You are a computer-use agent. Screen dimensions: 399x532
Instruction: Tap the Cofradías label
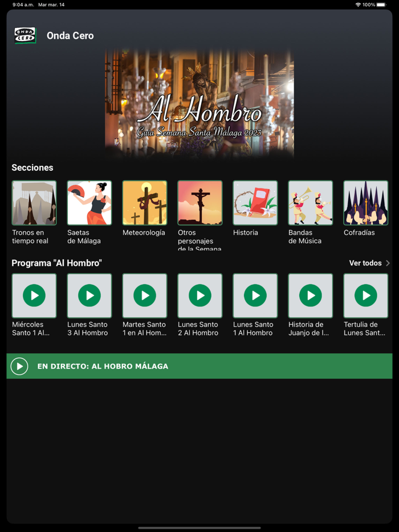[x=359, y=233]
